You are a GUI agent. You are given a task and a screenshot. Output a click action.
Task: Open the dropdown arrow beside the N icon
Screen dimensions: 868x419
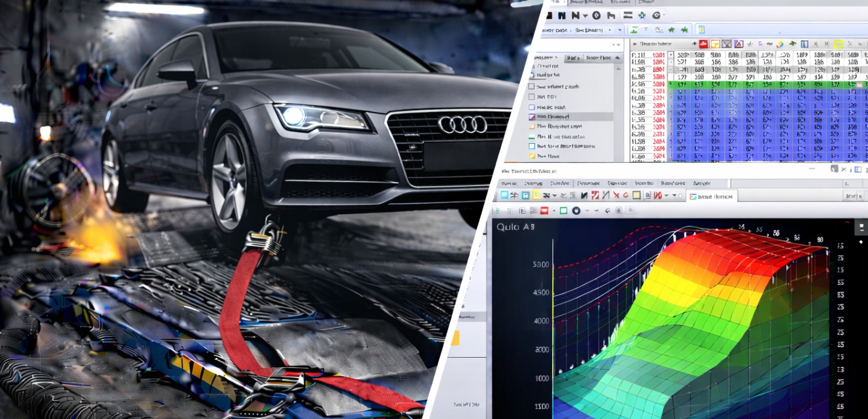point(585,16)
